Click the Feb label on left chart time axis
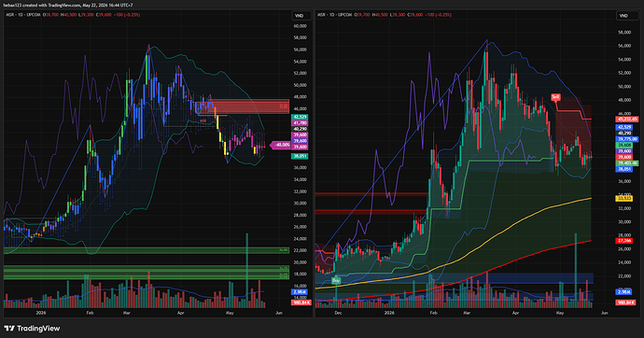Screen dimensions: 644x338 pyautogui.click(x=90, y=313)
